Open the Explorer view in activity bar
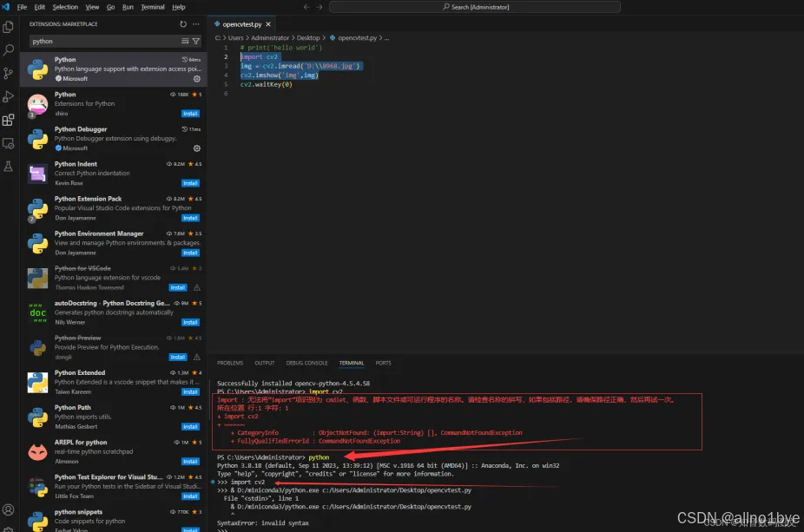 [8, 27]
